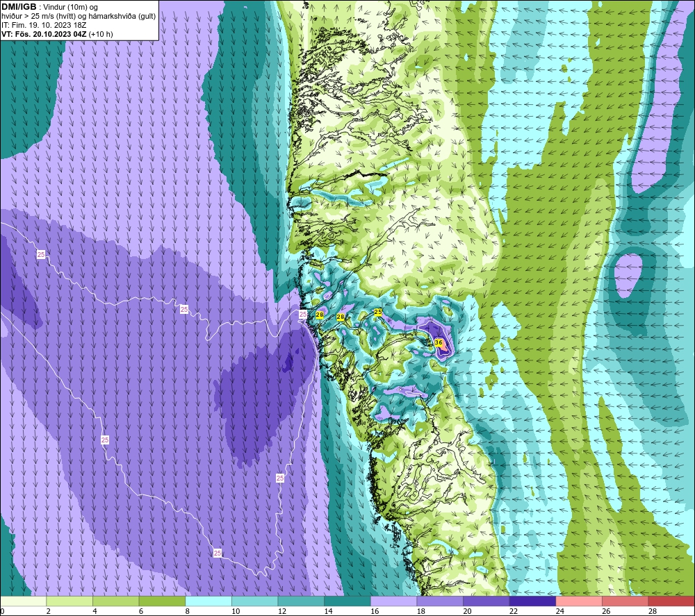
Task: Pick the salmon 26–28 m/s swatch
Action: 625,601
